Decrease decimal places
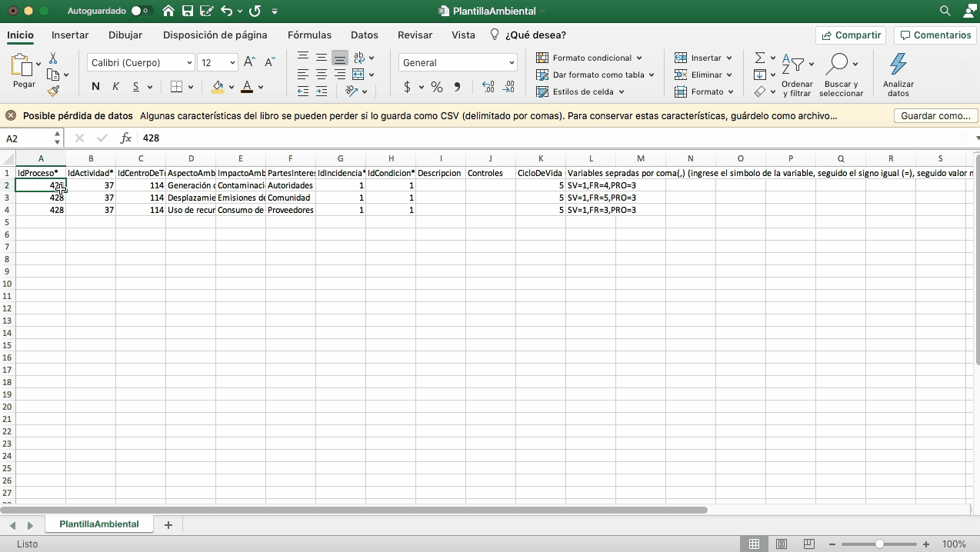The width and height of the screenshot is (980, 552). click(508, 87)
